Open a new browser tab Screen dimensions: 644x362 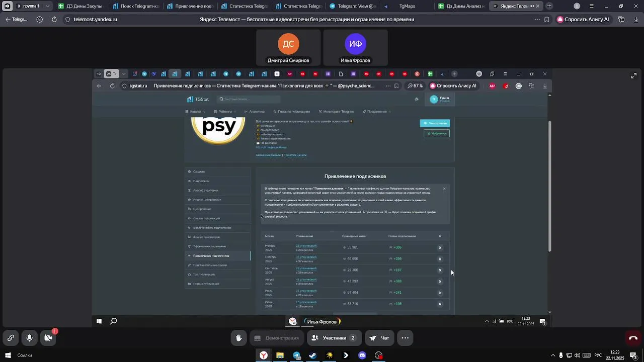549,6
